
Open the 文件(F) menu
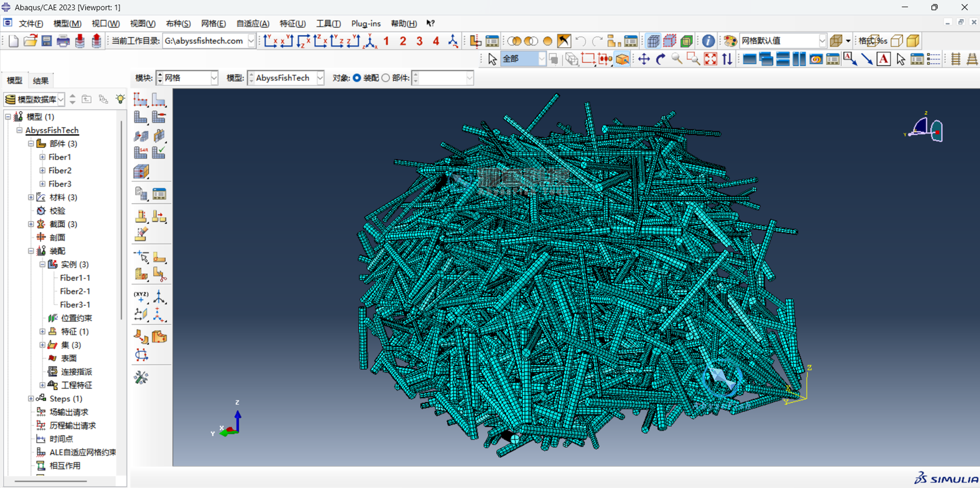click(31, 24)
